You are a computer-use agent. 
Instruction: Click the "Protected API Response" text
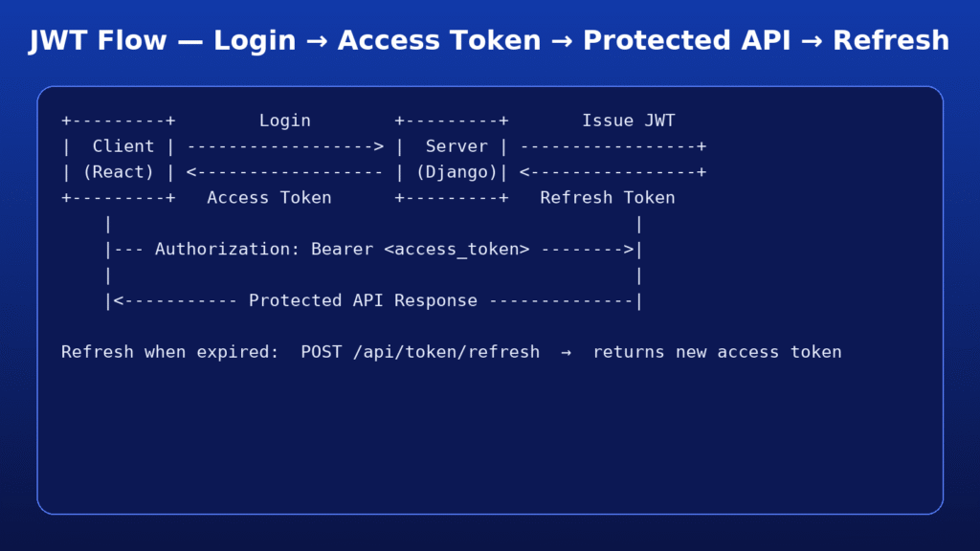click(363, 300)
